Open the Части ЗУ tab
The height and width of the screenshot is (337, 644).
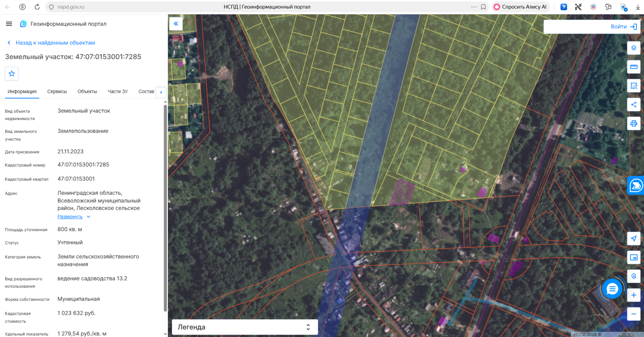[117, 92]
